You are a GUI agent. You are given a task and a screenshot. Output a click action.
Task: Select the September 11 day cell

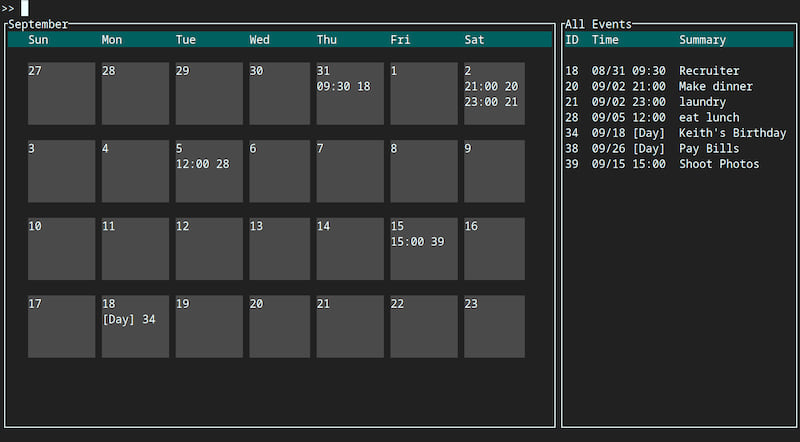pyautogui.click(x=135, y=249)
